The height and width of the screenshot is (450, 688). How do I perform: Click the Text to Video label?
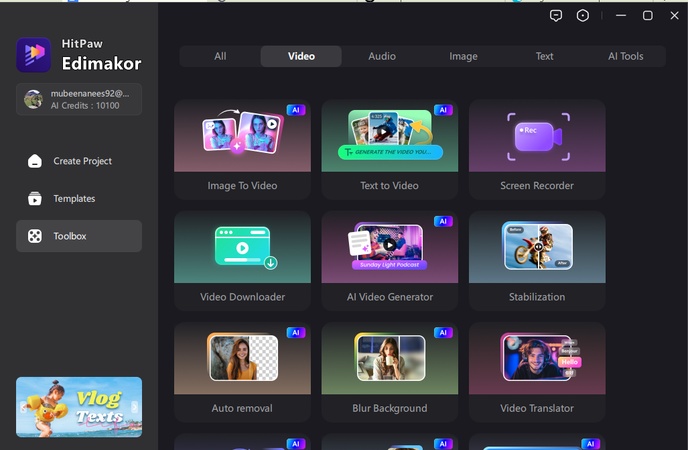(390, 186)
